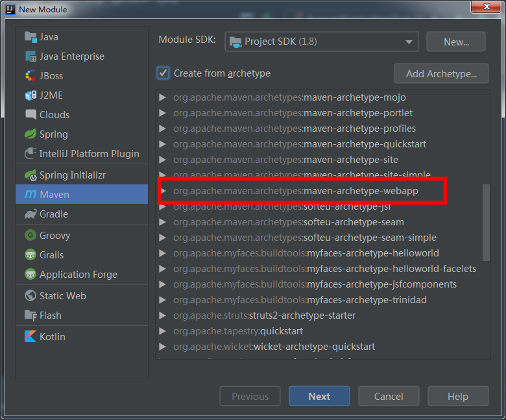
Task: Click the Java folder icon
Action: pos(30,37)
